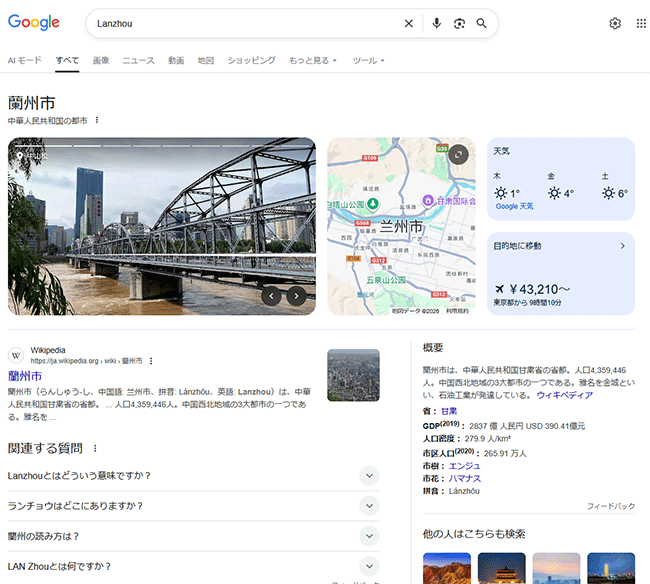Click the 五泉山公园 label on map
Image resolution: width=650 pixels, height=584 pixels.
coord(386,280)
